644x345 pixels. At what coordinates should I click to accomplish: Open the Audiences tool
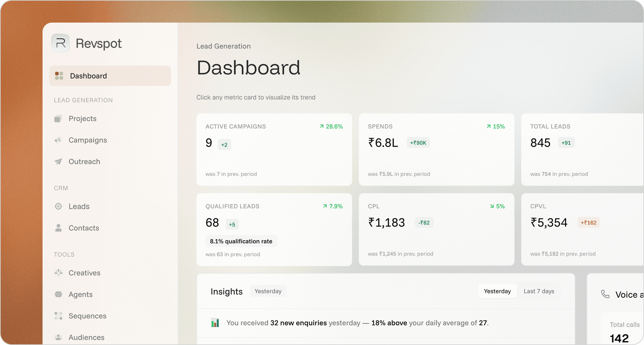click(x=86, y=337)
